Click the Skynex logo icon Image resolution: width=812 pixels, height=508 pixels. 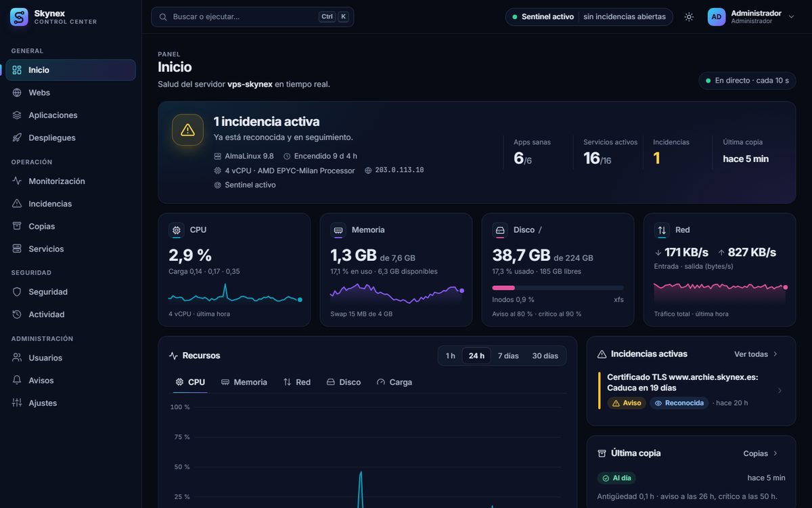coord(19,17)
